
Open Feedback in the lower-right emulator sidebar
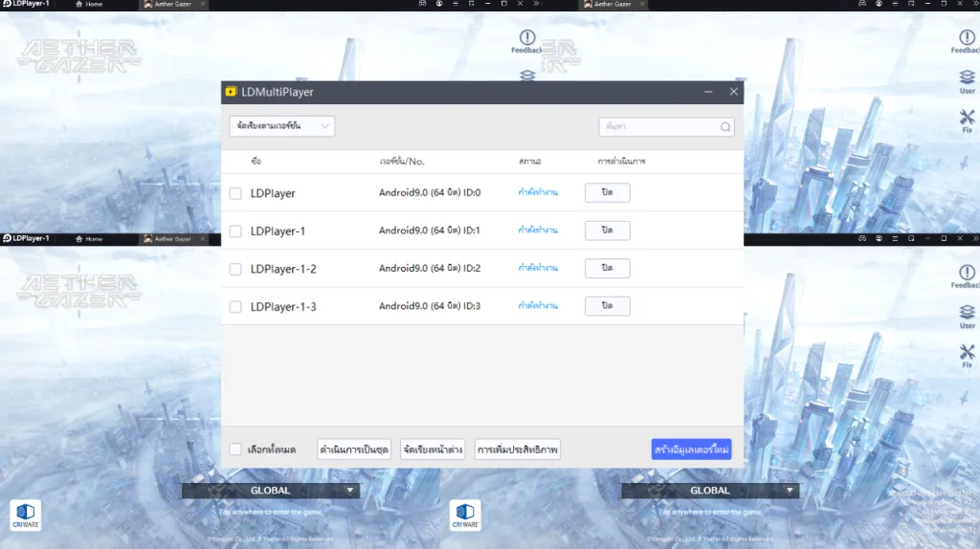pos(967,276)
